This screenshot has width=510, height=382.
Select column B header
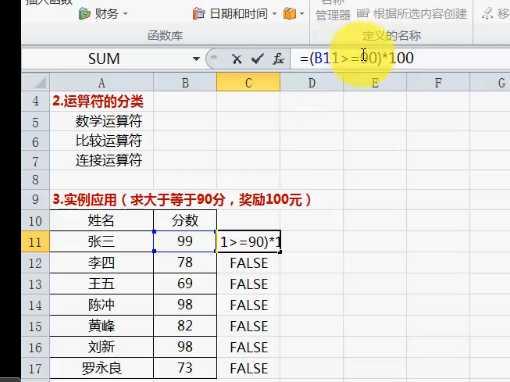pyautogui.click(x=185, y=83)
